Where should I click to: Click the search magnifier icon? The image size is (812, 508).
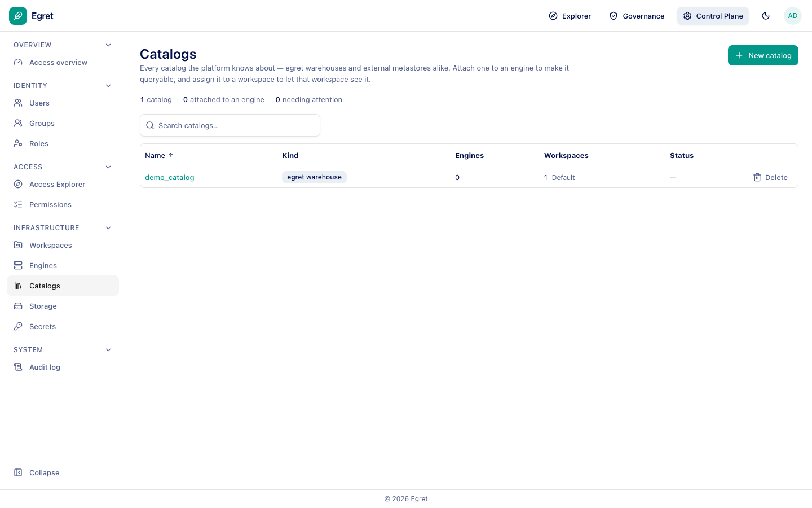coord(150,125)
